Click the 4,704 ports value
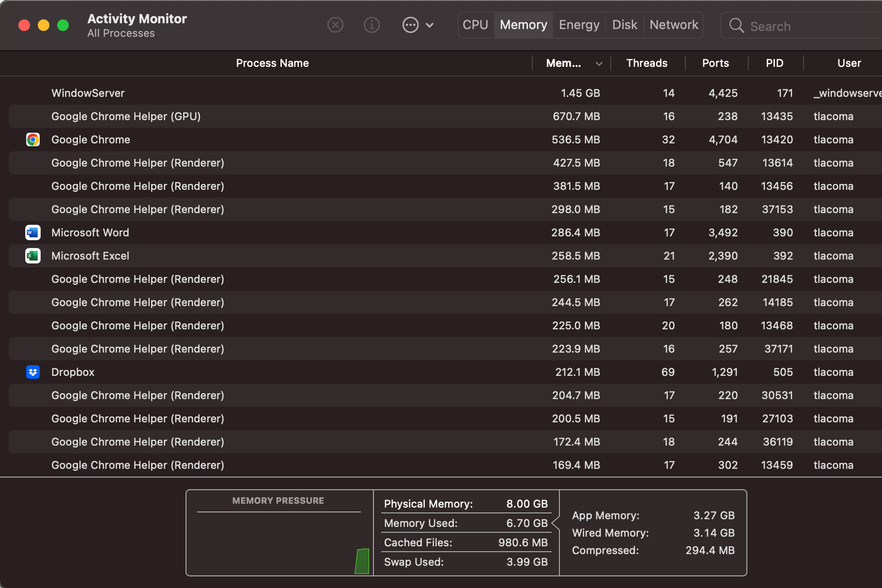Image resolution: width=882 pixels, height=588 pixels. click(723, 139)
